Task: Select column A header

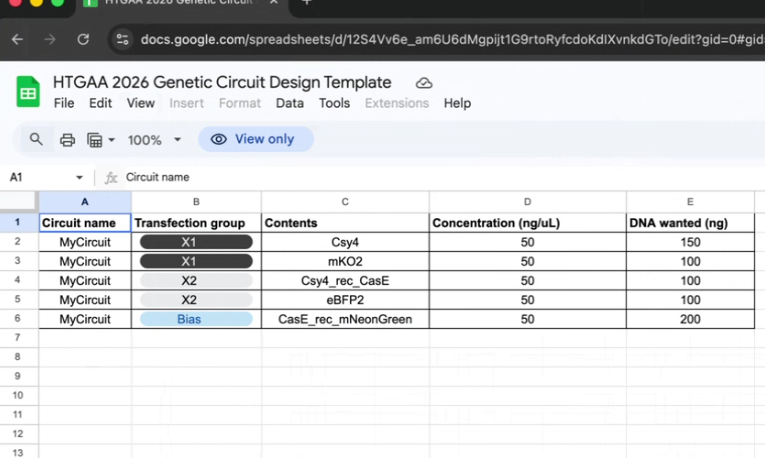Action: pos(85,202)
